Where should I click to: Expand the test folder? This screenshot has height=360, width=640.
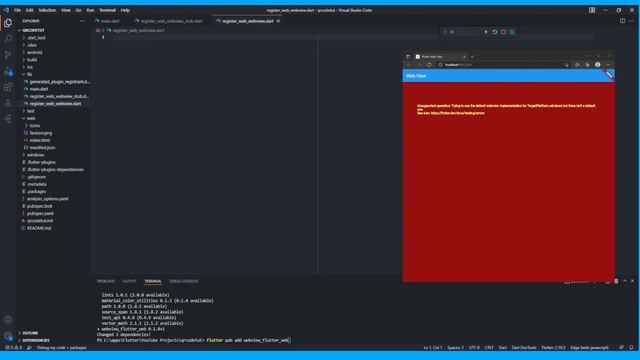(31, 111)
